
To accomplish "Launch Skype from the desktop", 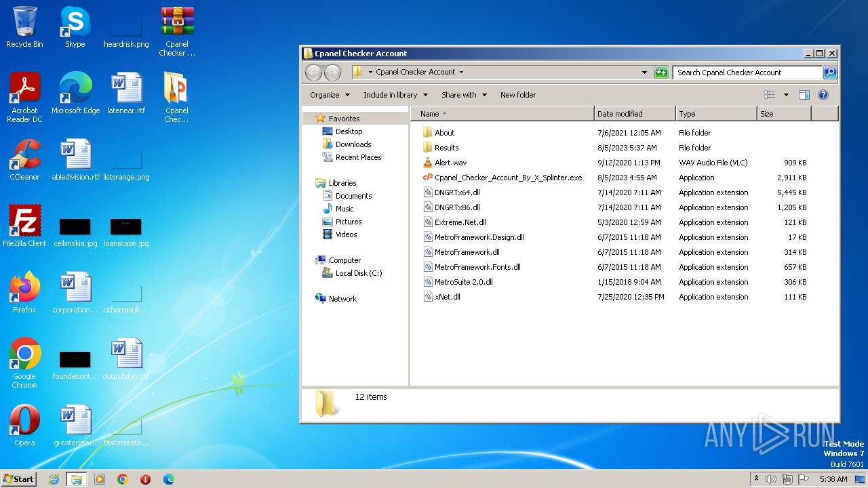I will pyautogui.click(x=75, y=27).
